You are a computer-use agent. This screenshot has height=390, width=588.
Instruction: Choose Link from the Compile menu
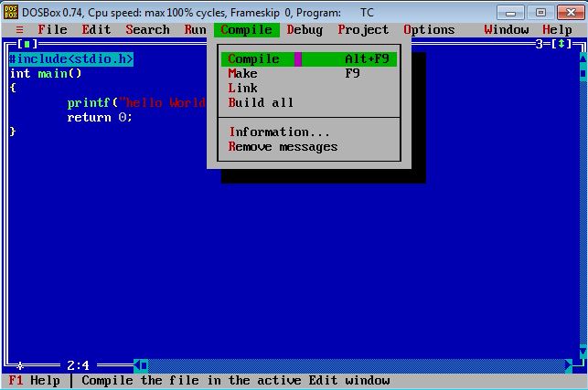(308, 88)
